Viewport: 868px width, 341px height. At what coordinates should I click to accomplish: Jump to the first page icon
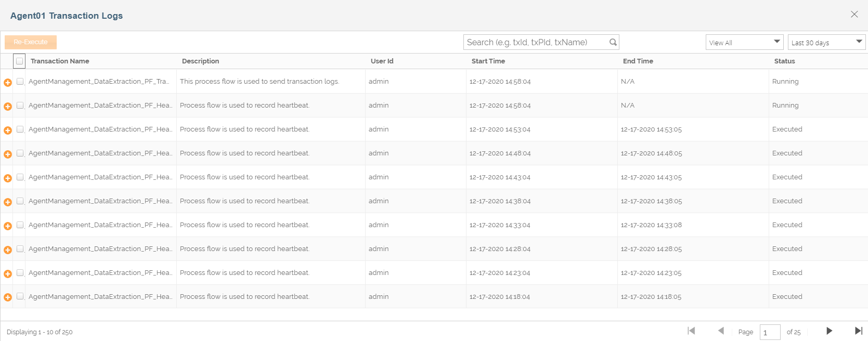point(691,331)
